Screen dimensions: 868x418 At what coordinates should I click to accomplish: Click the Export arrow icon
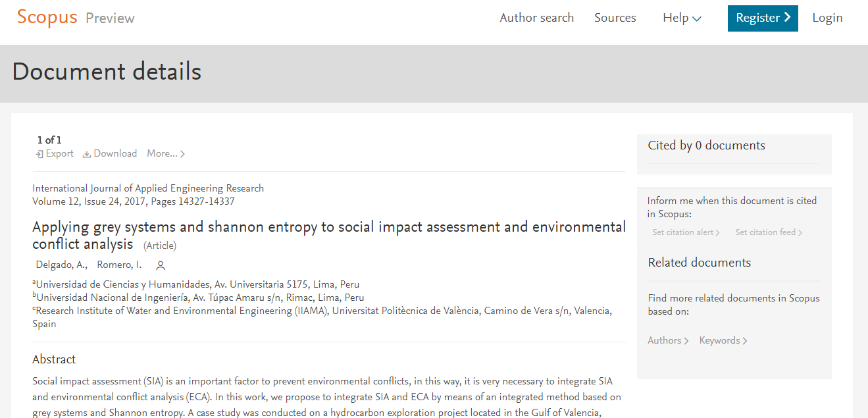coord(39,154)
